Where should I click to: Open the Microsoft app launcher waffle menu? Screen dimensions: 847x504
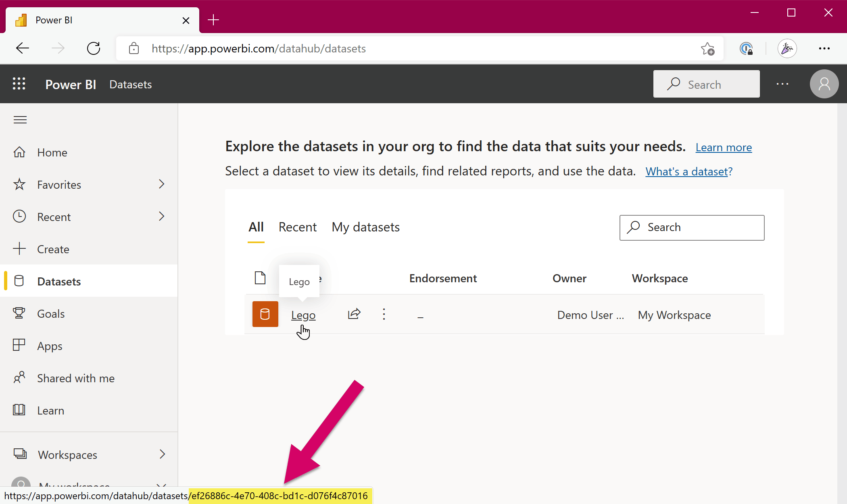click(x=19, y=84)
